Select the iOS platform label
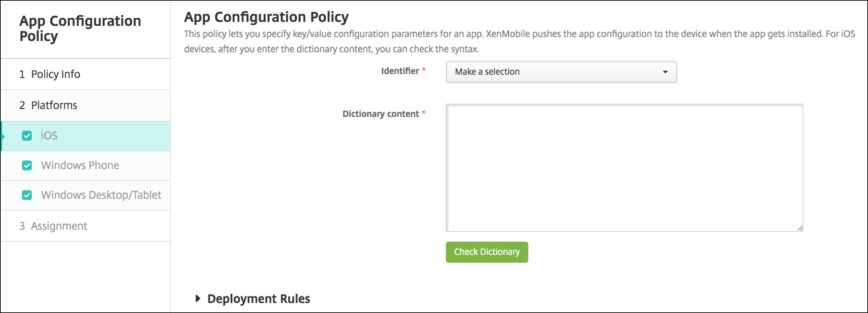This screenshot has height=313, width=868. click(49, 136)
